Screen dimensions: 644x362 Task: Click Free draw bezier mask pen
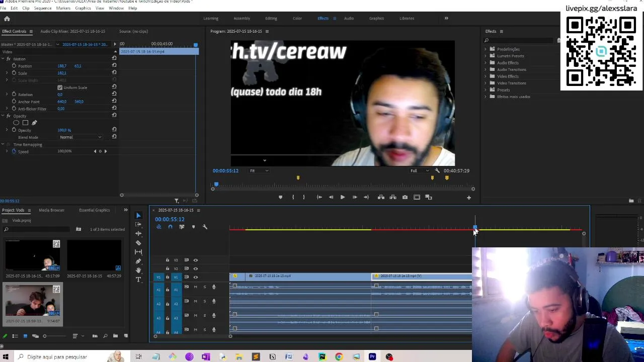click(34, 123)
